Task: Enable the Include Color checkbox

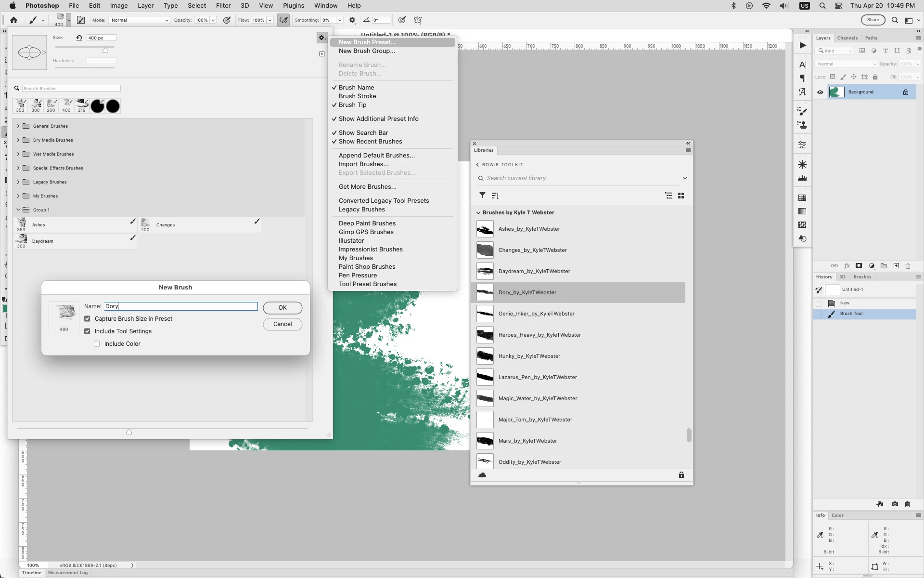Action: [97, 344]
